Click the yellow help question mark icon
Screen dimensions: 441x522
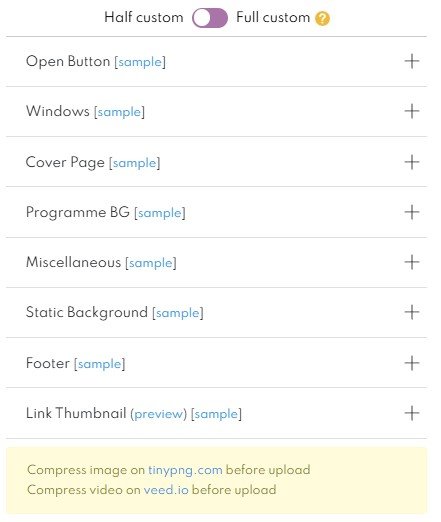coord(322,18)
